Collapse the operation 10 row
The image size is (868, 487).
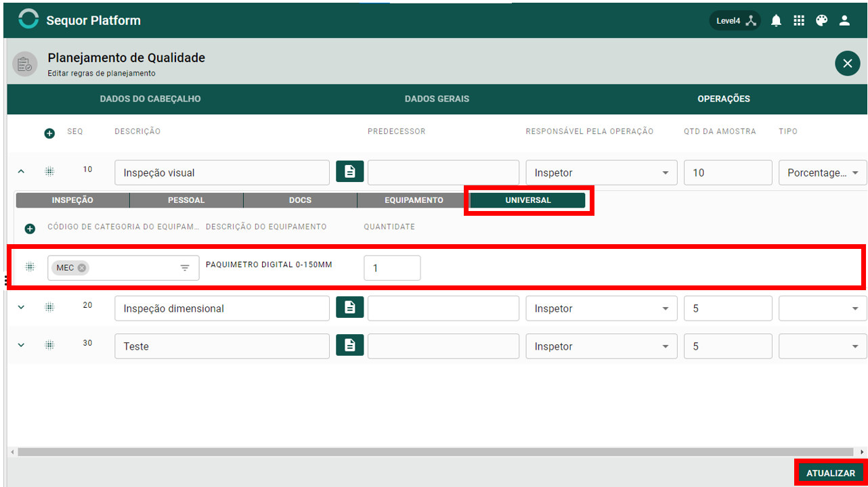[x=21, y=172]
